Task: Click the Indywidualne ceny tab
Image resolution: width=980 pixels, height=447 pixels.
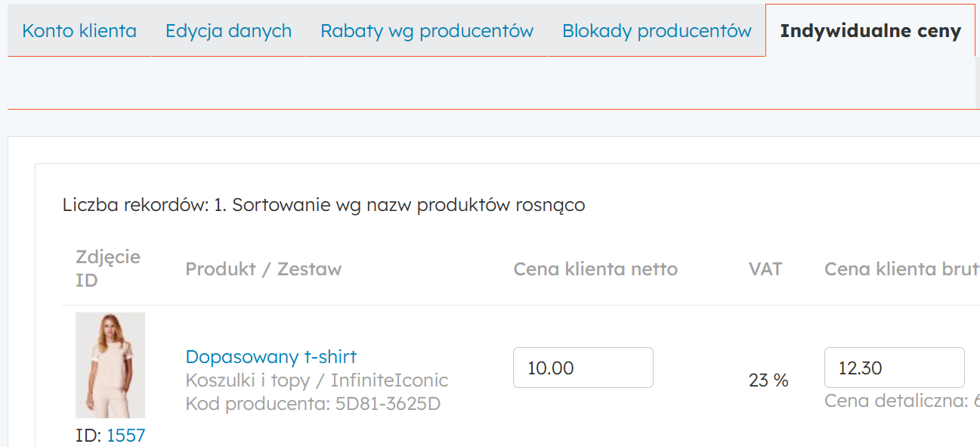Action: click(870, 31)
